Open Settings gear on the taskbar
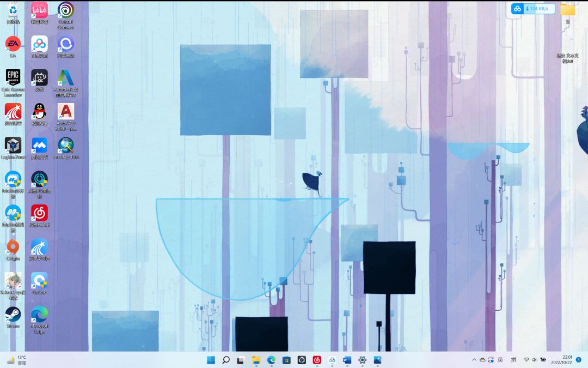Viewport: 588px width, 368px height. pyautogui.click(x=362, y=360)
